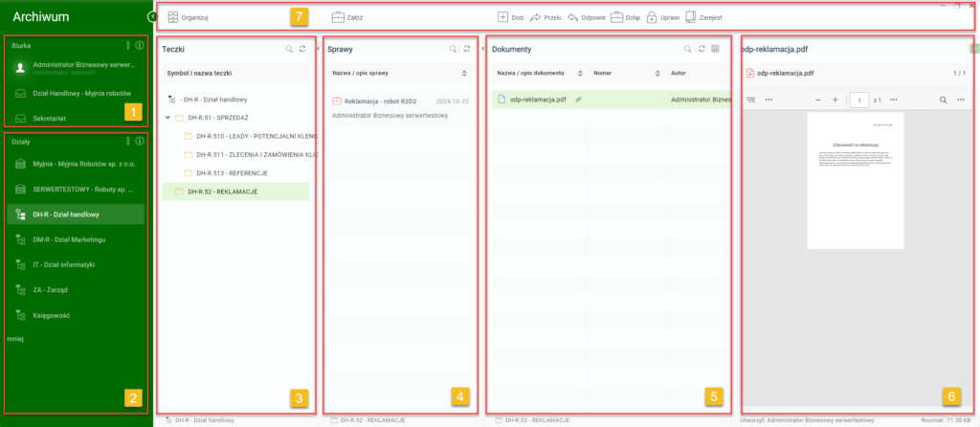980x427 pixels.
Task: Collapse DH-R.51 - SPRZEDAŻ tree arrow
Action: coord(167,117)
